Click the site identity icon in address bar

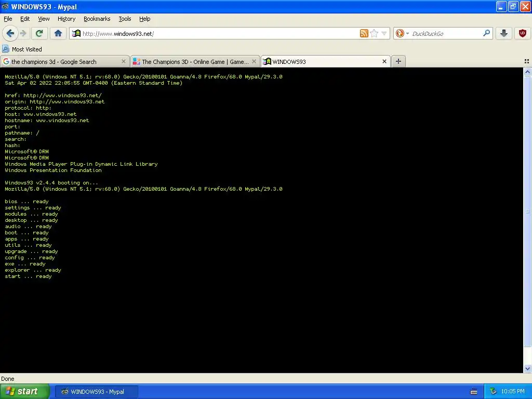point(76,33)
